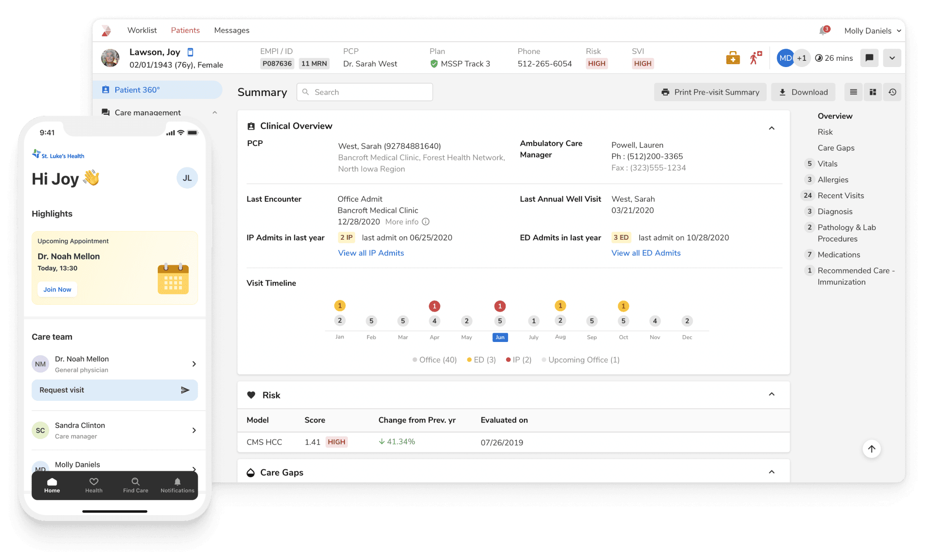The height and width of the screenshot is (560, 936).
Task: Click View all ED Admits link
Action: pos(646,253)
